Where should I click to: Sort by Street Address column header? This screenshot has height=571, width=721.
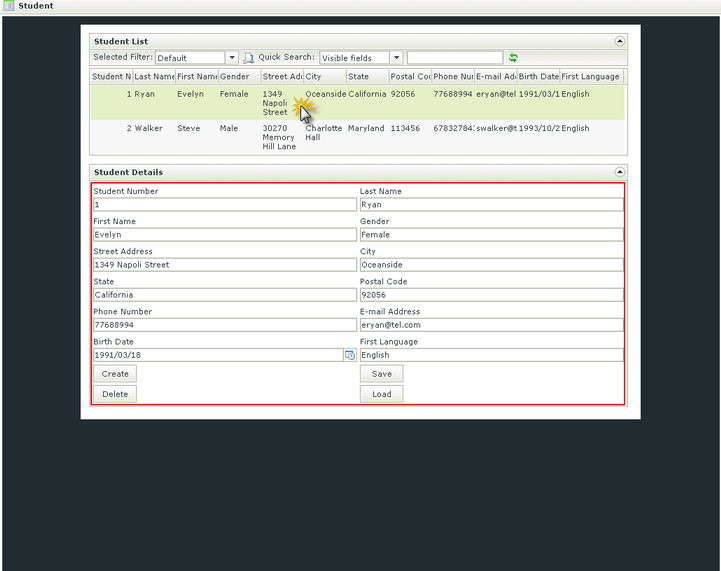point(282,76)
